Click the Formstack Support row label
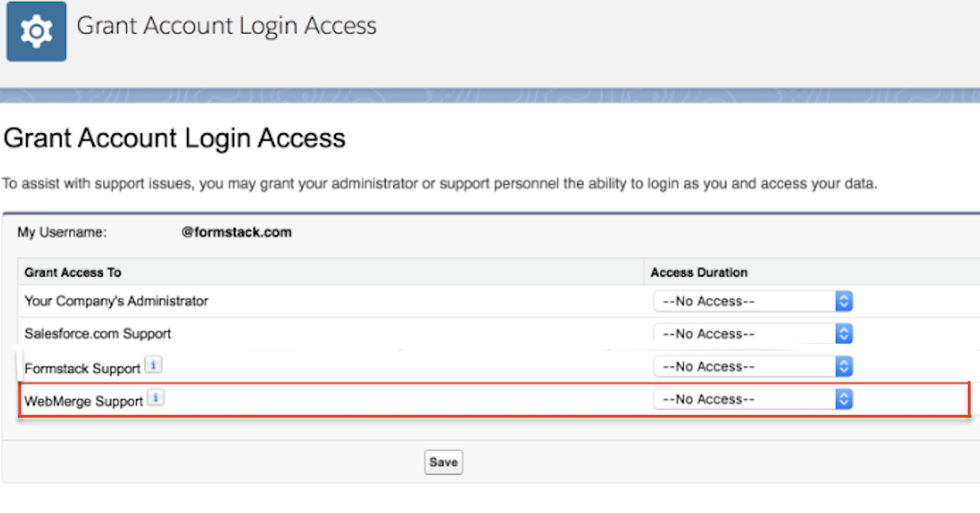 click(x=82, y=369)
